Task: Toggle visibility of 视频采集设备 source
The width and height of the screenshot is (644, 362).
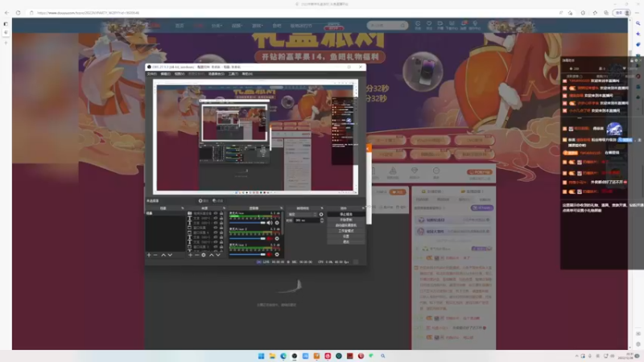Action: 215,213
